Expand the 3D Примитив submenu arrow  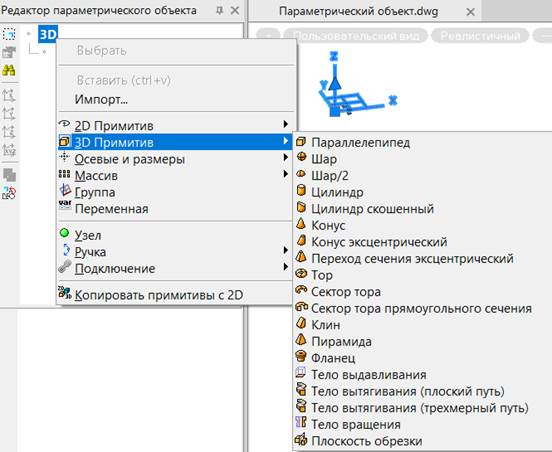click(x=286, y=141)
